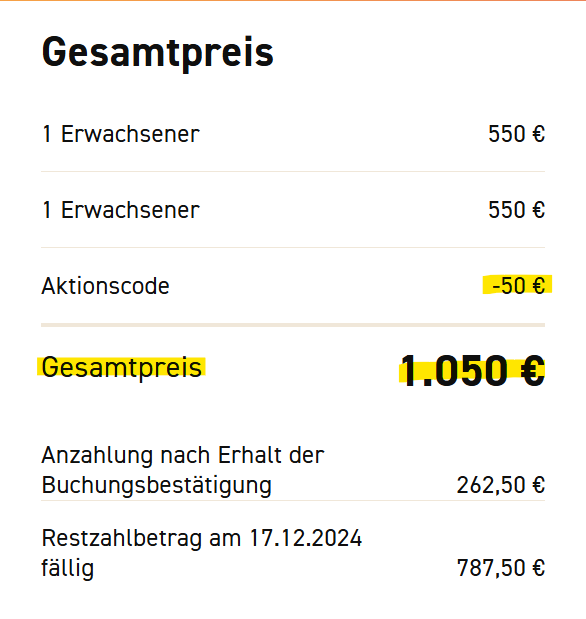586x619 pixels.
Task: Click the word Buchungsbestätigung
Action: [x=157, y=486]
